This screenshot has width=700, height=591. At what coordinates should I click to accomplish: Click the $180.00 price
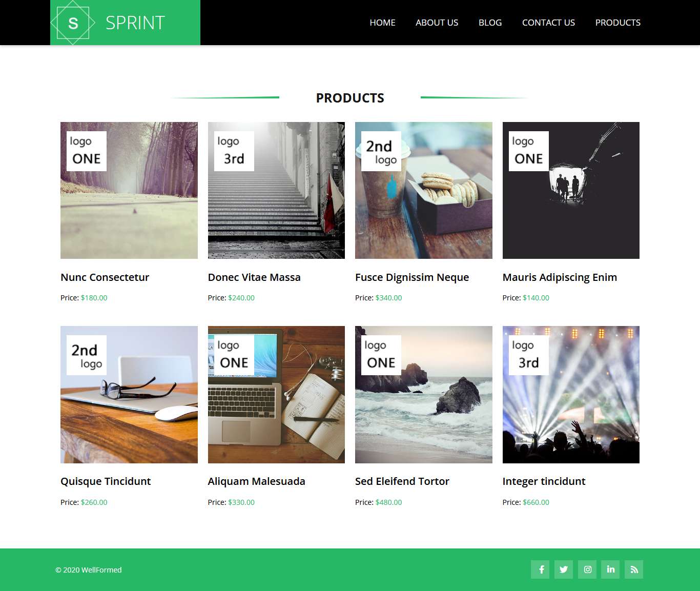point(94,298)
